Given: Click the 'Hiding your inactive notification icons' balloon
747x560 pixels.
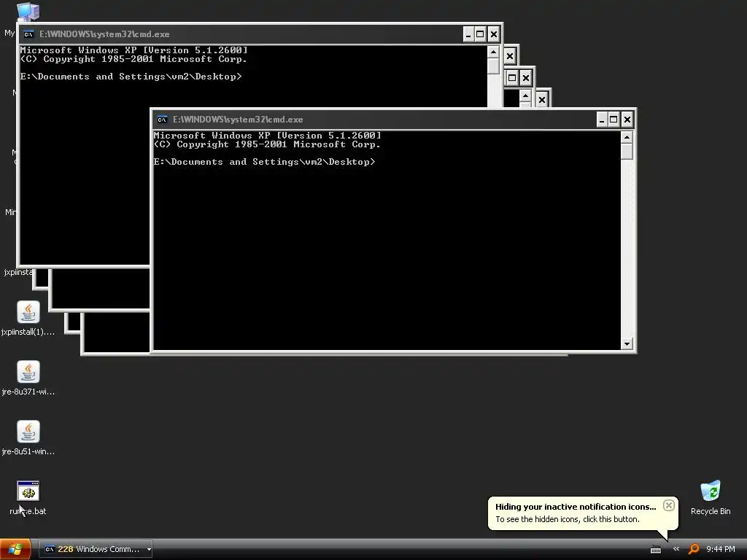Looking at the screenshot, I should pos(583,513).
